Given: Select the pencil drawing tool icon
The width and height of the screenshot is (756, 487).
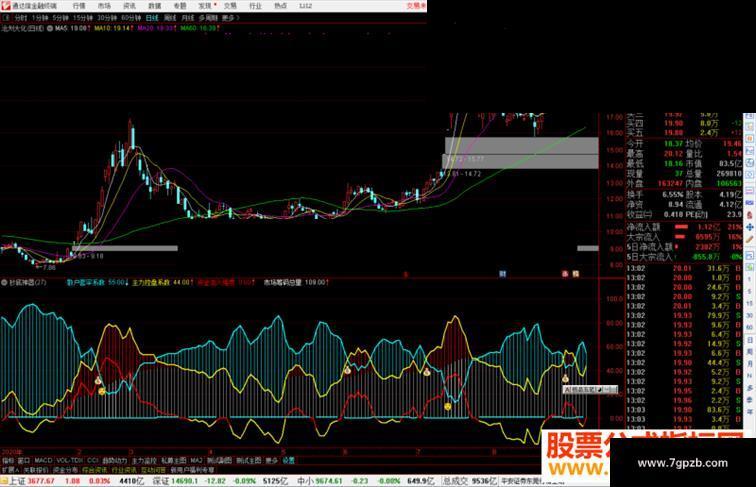Looking at the screenshot, I should tap(750, 239).
